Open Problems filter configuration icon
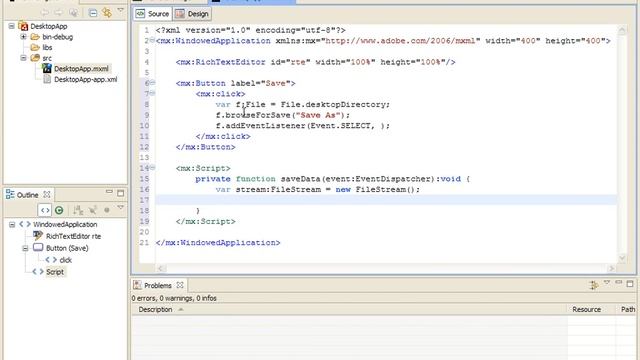 (x=593, y=285)
